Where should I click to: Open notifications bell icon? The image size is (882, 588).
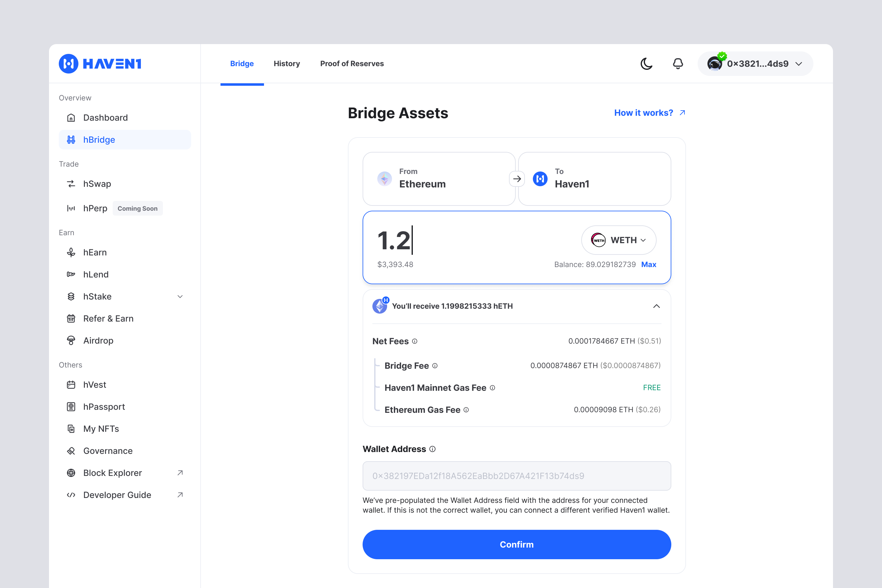pos(678,64)
